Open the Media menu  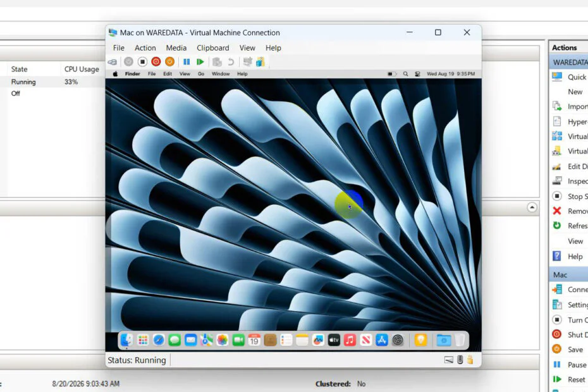click(176, 48)
